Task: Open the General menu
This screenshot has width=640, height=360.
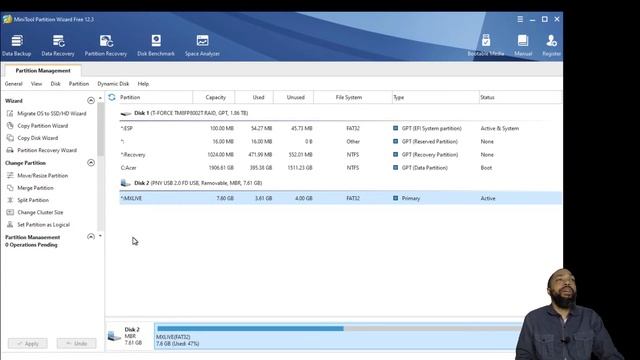Action: (13, 84)
